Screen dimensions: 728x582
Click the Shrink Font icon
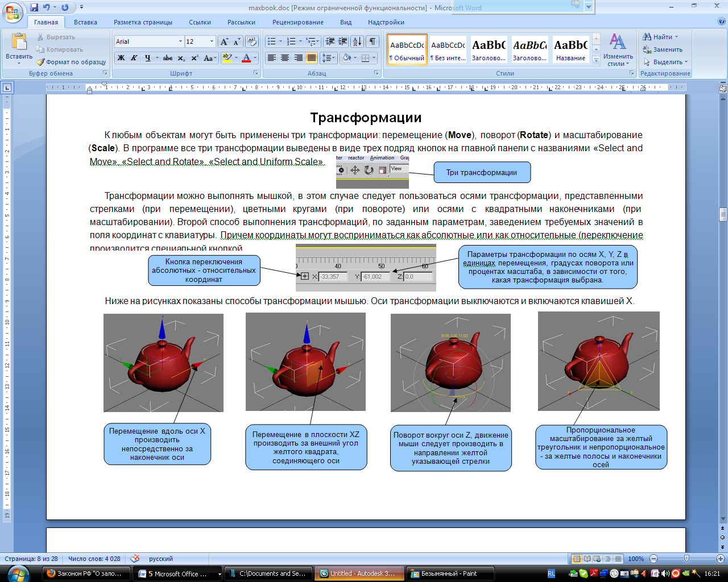237,41
